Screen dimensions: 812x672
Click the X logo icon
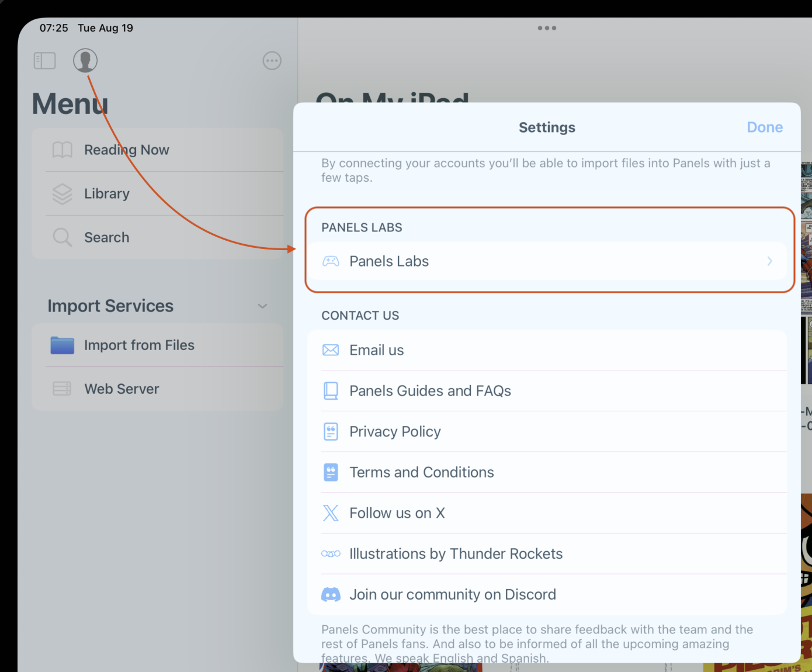click(331, 513)
